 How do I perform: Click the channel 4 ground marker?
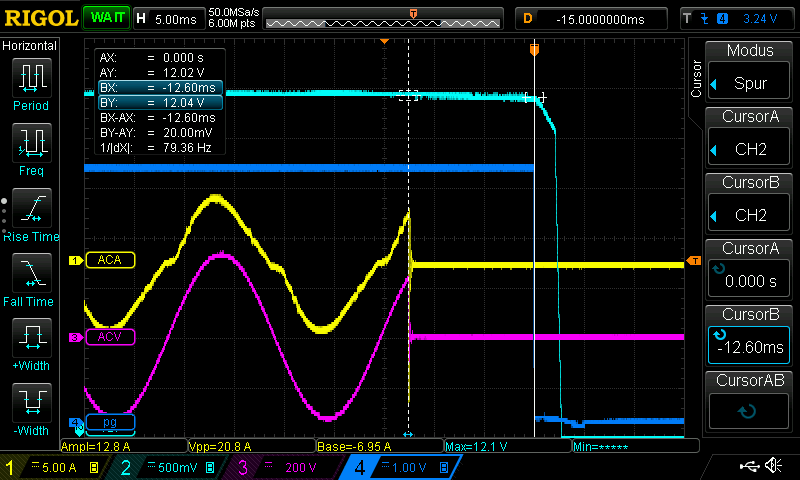coord(76,422)
